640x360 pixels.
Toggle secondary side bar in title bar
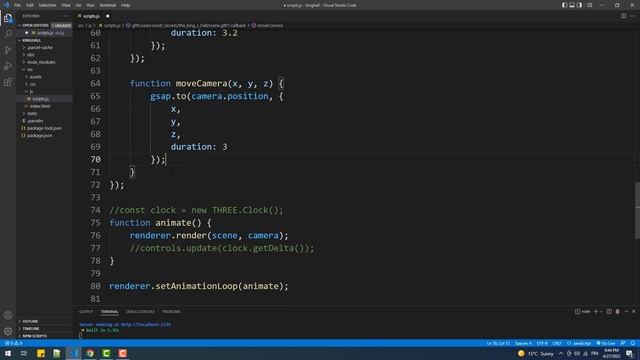(579, 5)
